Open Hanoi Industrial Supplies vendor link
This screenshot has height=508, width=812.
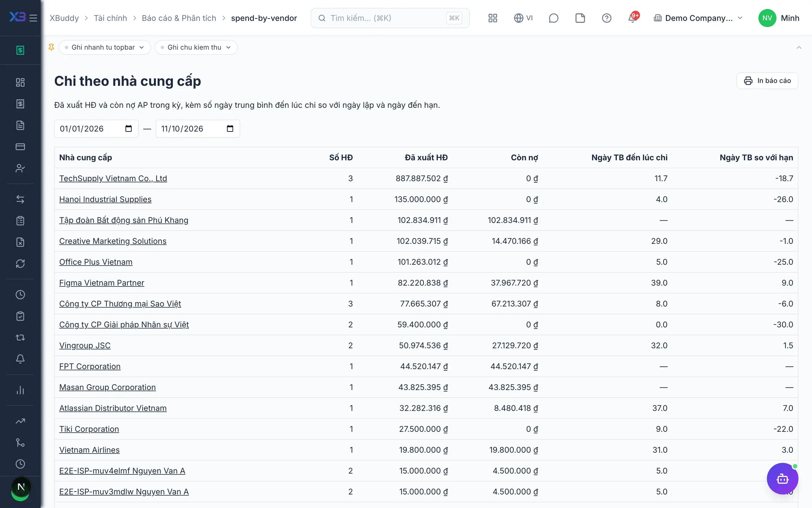[x=105, y=199]
